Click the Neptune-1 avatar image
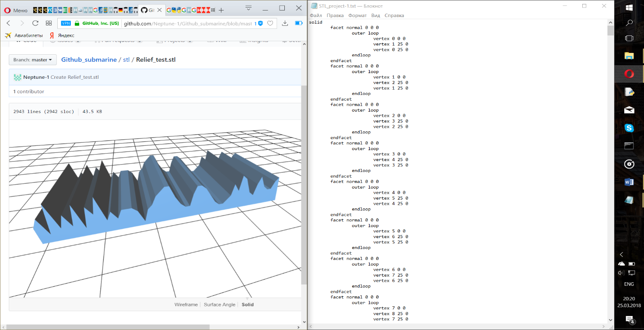This screenshot has width=644, height=330. pos(17,77)
